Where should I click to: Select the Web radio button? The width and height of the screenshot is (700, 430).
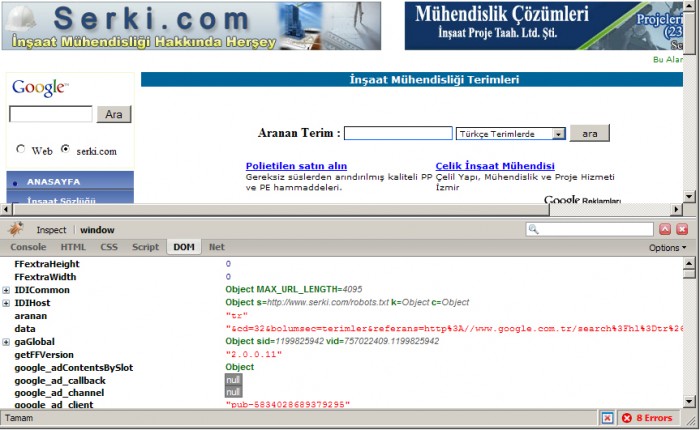tap(21, 149)
